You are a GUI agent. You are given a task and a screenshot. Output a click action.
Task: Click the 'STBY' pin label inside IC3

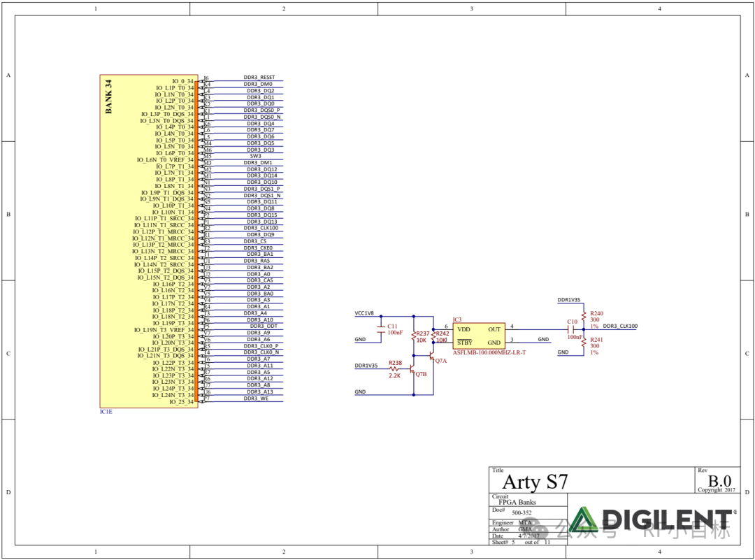[x=465, y=343]
